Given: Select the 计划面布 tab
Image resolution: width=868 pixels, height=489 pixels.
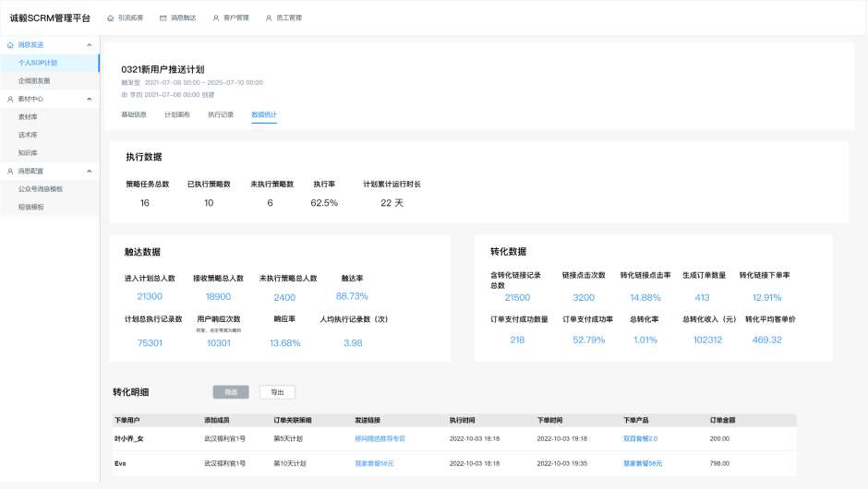Looking at the screenshot, I should tap(177, 114).
